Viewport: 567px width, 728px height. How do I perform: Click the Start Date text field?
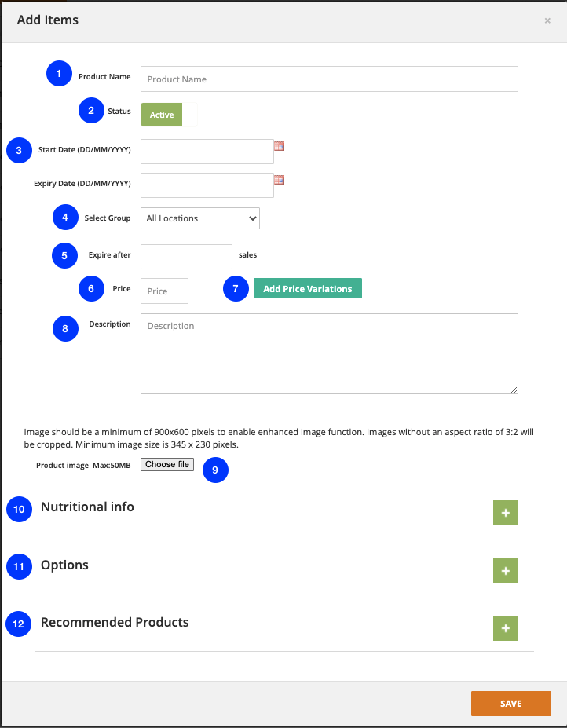[207, 152]
